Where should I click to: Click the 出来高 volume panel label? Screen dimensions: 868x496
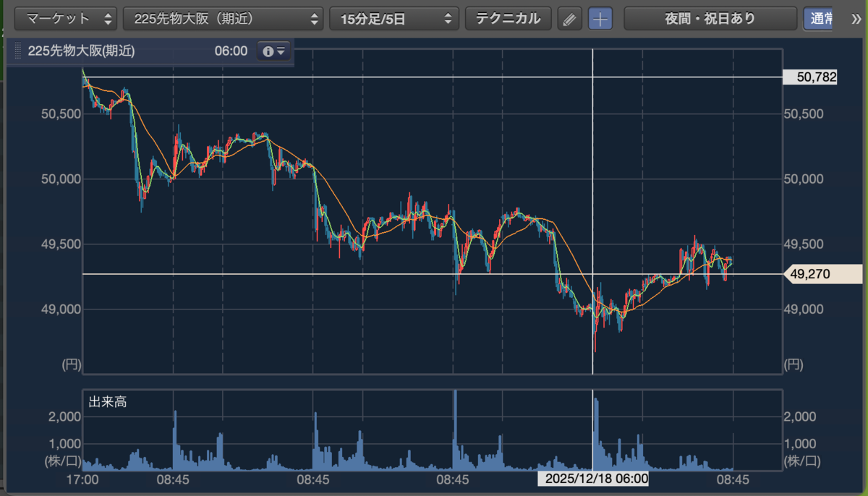[x=108, y=402]
